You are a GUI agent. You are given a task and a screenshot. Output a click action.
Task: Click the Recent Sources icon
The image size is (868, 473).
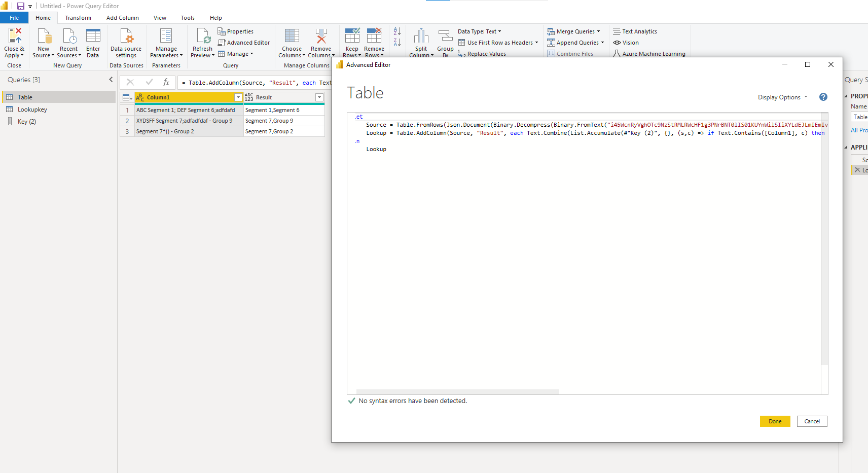[x=69, y=36]
